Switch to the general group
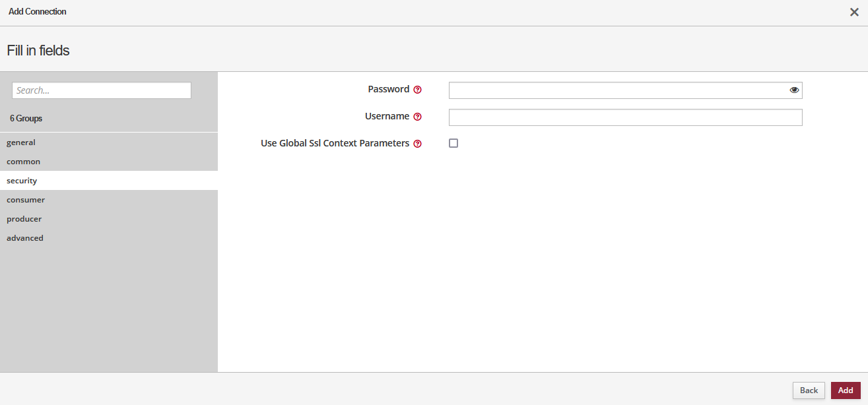Image resolution: width=868 pixels, height=405 pixels. click(21, 142)
